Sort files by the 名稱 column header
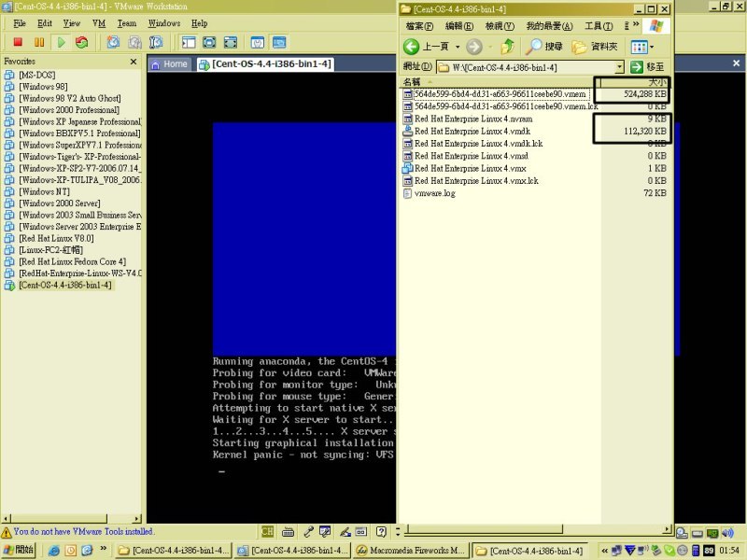This screenshot has height=560, width=747. [x=499, y=82]
